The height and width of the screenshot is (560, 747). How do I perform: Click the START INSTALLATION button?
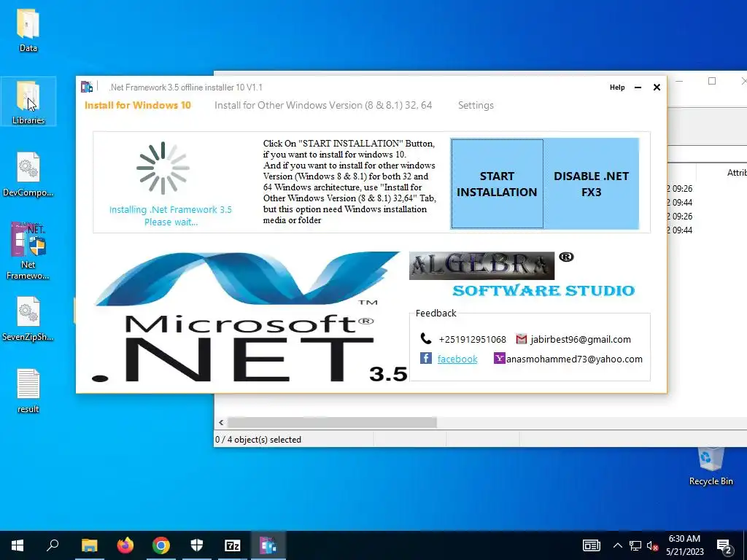pos(497,184)
